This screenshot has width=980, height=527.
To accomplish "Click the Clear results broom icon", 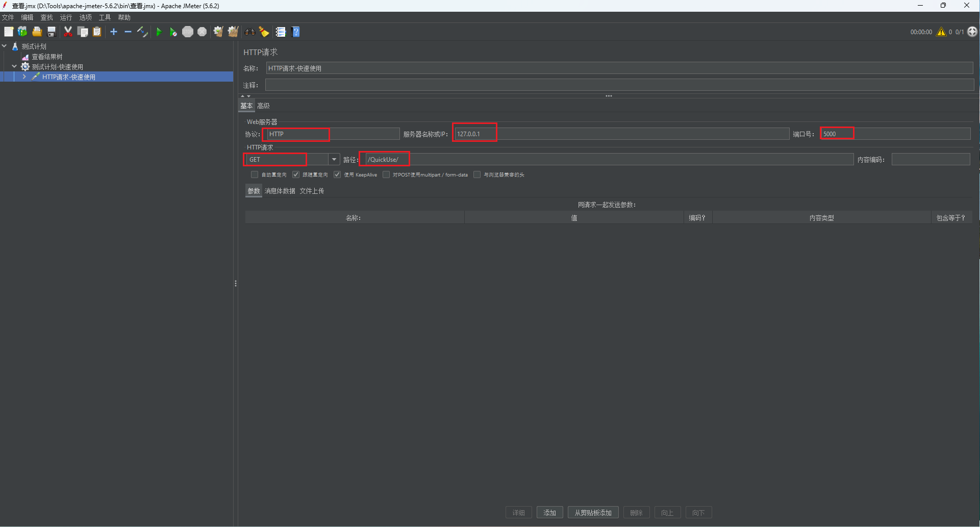I will [x=218, y=32].
